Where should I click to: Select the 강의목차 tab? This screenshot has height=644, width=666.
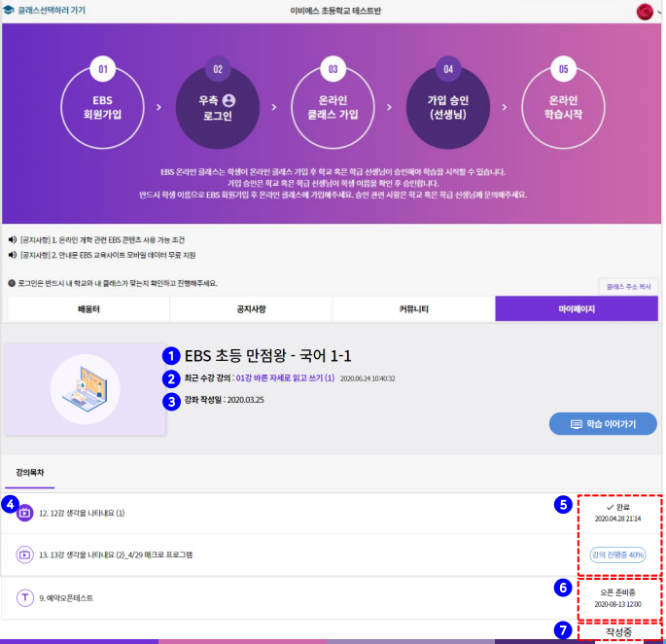[x=30, y=472]
